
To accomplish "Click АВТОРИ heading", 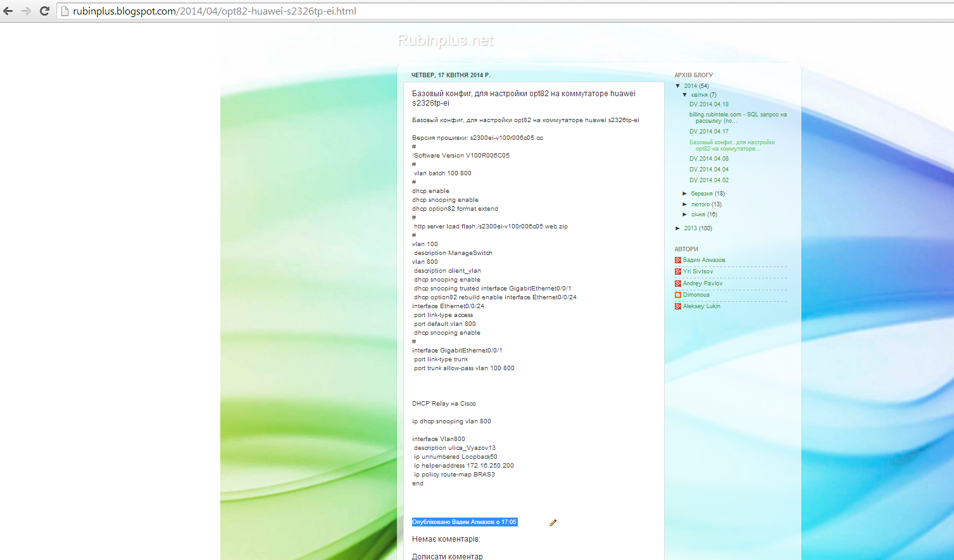I will 686,249.
